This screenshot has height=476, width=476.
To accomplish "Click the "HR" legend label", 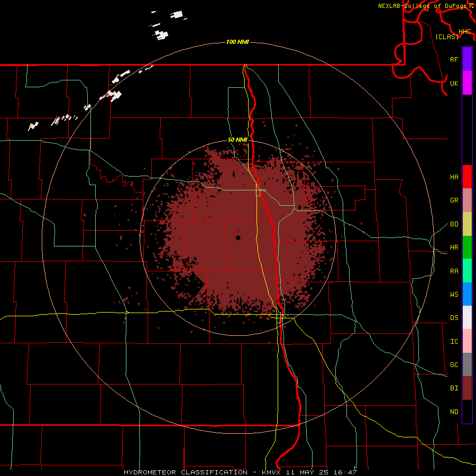I will (454, 247).
